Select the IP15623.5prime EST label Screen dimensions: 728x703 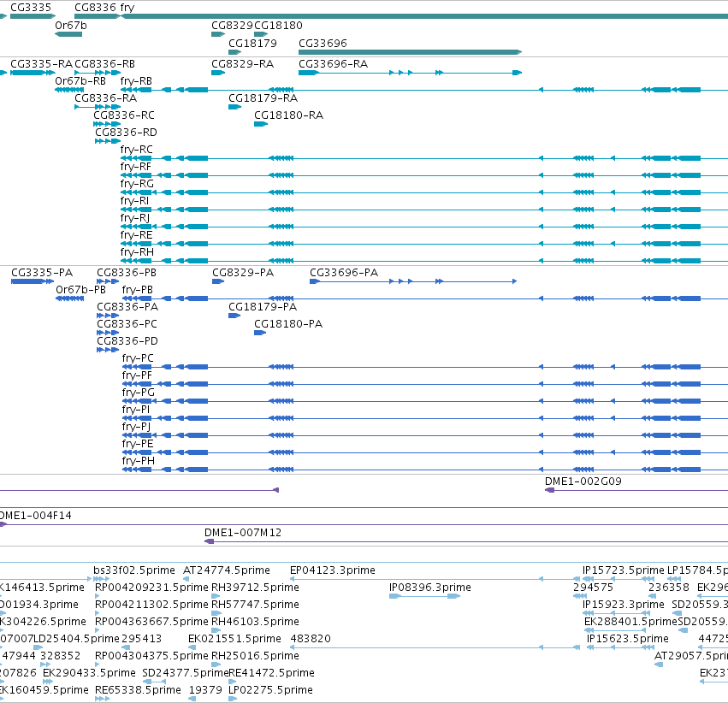point(628,639)
